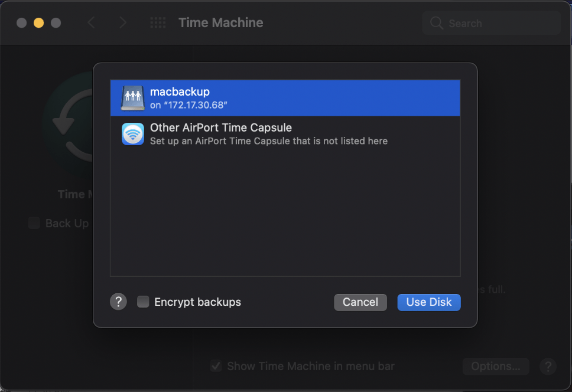Open the Show All preferences grid icon
Screen dimensions: 572x392
click(157, 22)
